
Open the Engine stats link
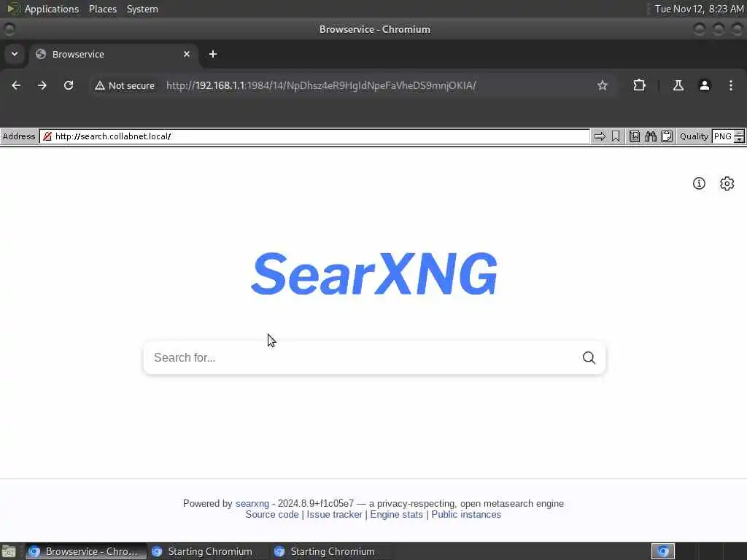(396, 515)
